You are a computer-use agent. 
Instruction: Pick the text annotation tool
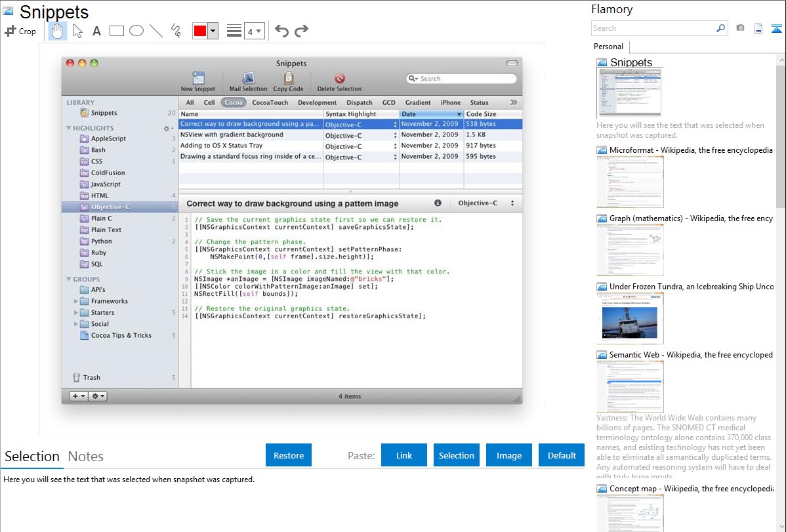click(x=96, y=31)
